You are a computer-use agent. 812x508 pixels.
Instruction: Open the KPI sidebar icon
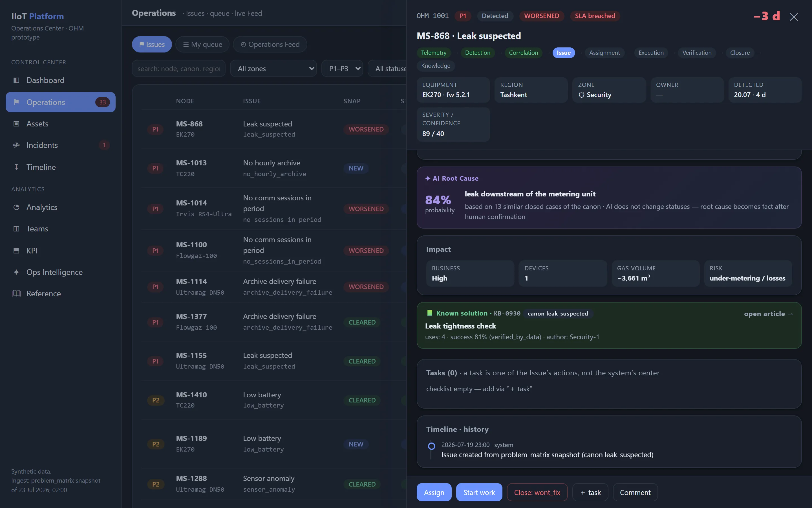click(16, 251)
